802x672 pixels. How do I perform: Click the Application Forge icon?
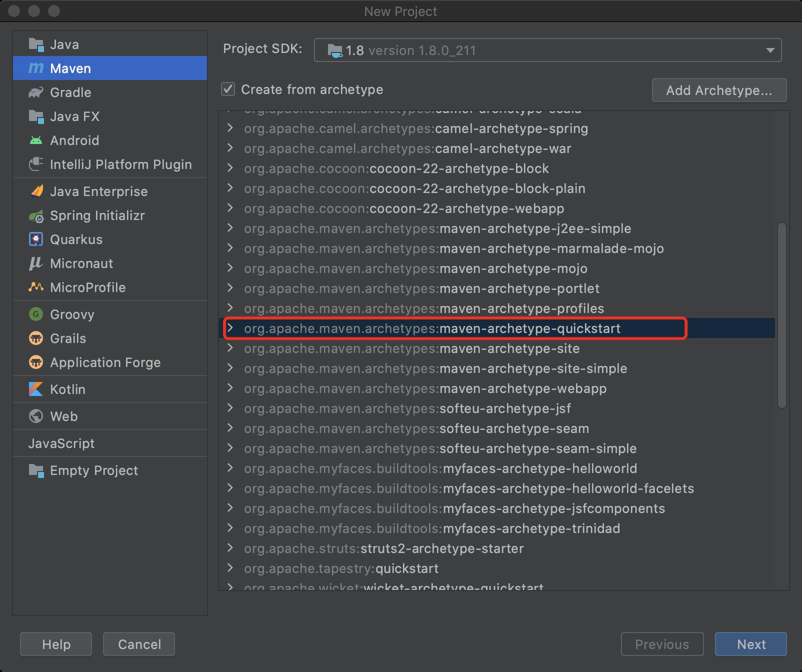(36, 362)
